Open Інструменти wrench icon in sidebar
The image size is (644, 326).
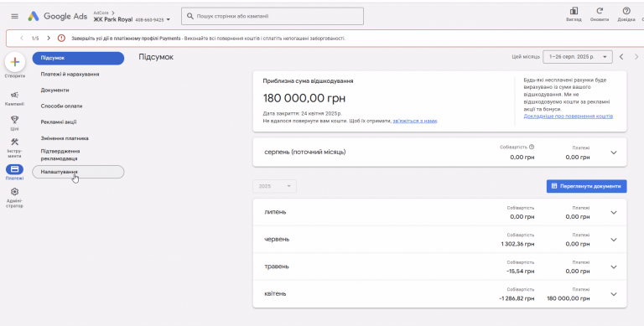click(15, 142)
